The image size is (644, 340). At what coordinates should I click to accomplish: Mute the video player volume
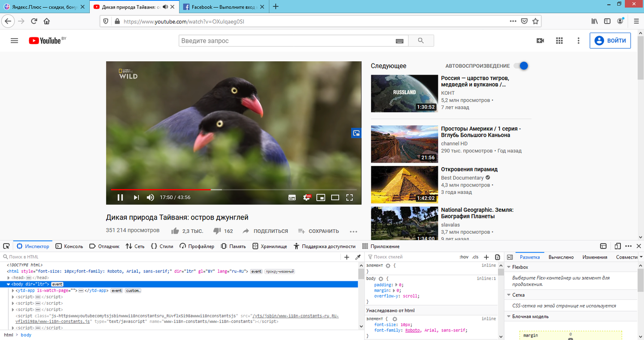[x=150, y=198]
